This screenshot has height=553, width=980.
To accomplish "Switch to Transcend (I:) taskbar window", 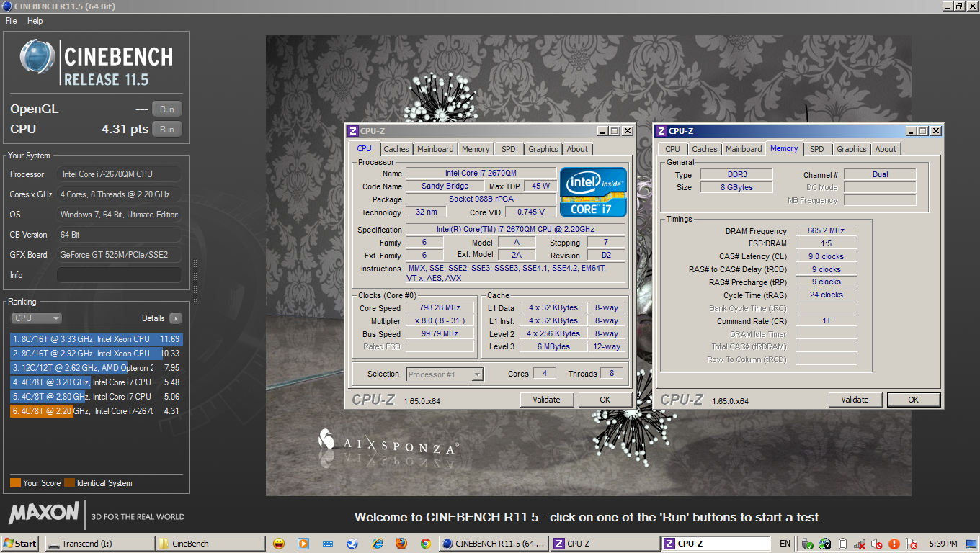I will [x=99, y=544].
